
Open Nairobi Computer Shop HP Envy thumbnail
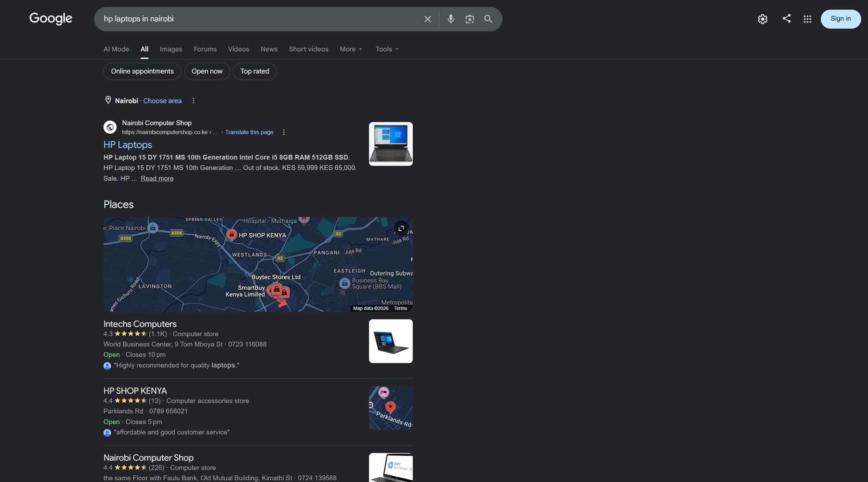point(391,467)
